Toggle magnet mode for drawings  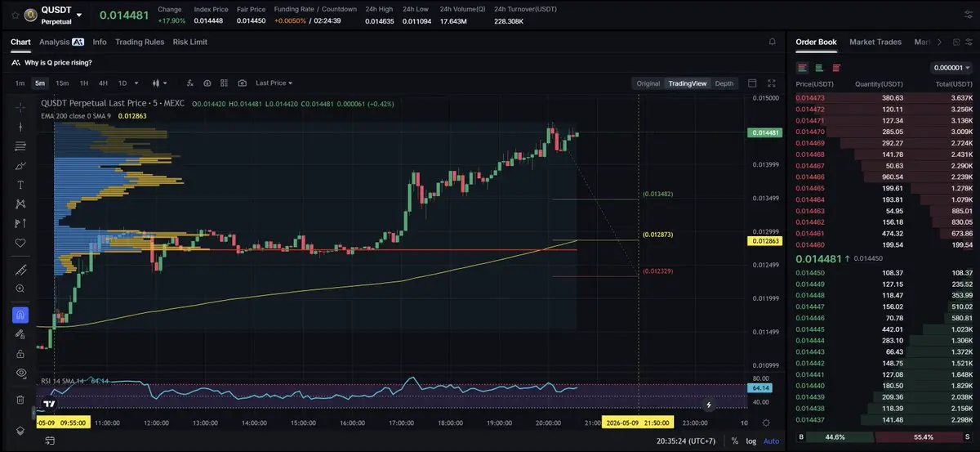tap(20, 315)
